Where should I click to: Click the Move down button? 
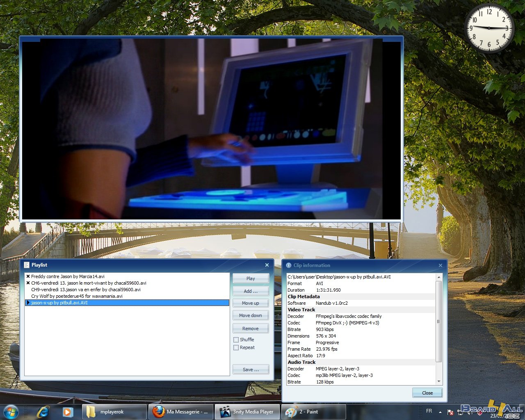(251, 315)
